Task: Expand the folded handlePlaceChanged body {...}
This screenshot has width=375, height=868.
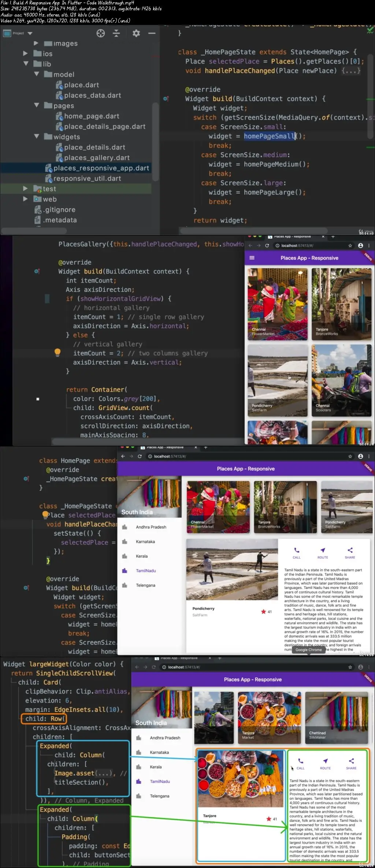Action: pos(351,71)
